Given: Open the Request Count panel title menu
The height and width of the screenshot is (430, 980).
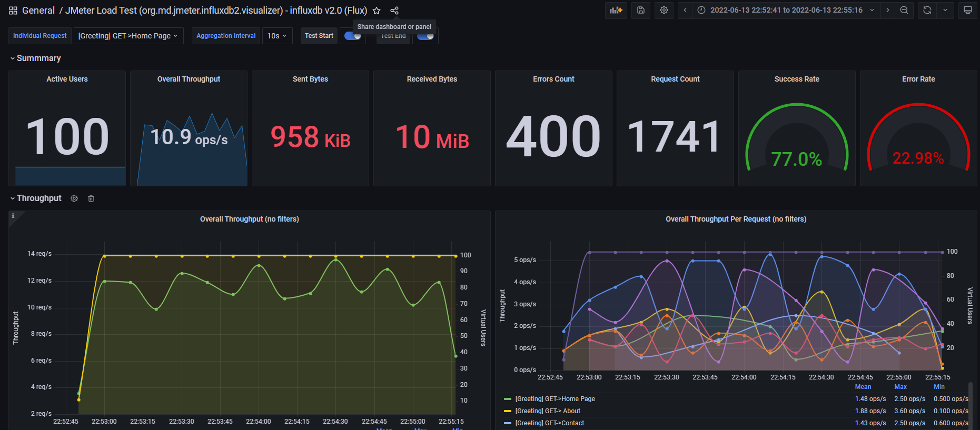Looking at the screenshot, I should pyautogui.click(x=675, y=79).
